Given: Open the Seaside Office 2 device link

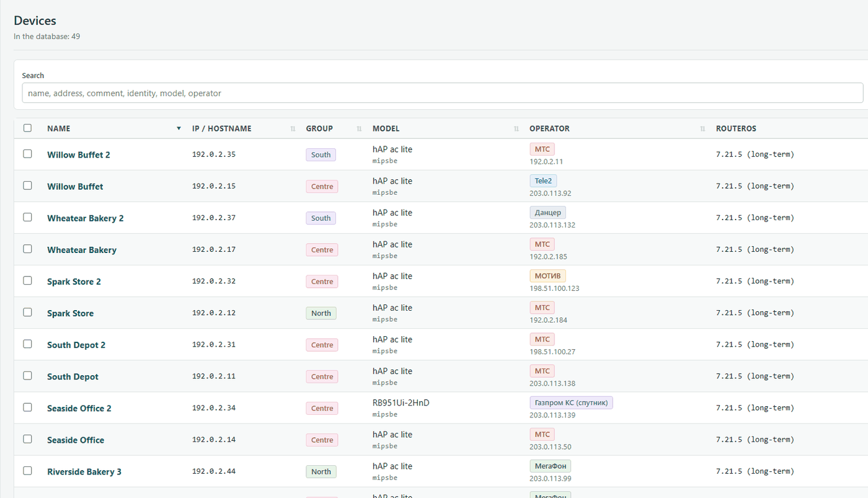Looking at the screenshot, I should pos(79,408).
